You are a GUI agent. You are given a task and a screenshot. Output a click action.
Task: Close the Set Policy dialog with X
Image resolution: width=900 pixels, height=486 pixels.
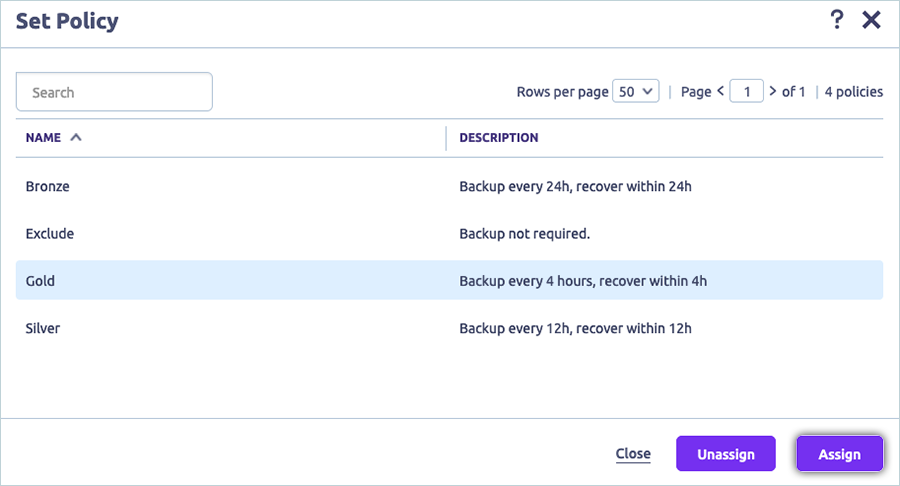pyautogui.click(x=871, y=20)
